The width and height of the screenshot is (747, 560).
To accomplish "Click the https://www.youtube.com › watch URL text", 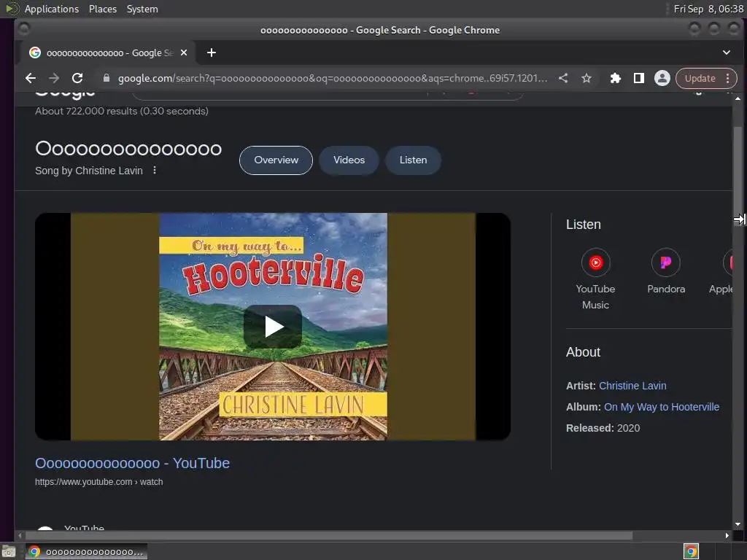I will click(x=98, y=482).
